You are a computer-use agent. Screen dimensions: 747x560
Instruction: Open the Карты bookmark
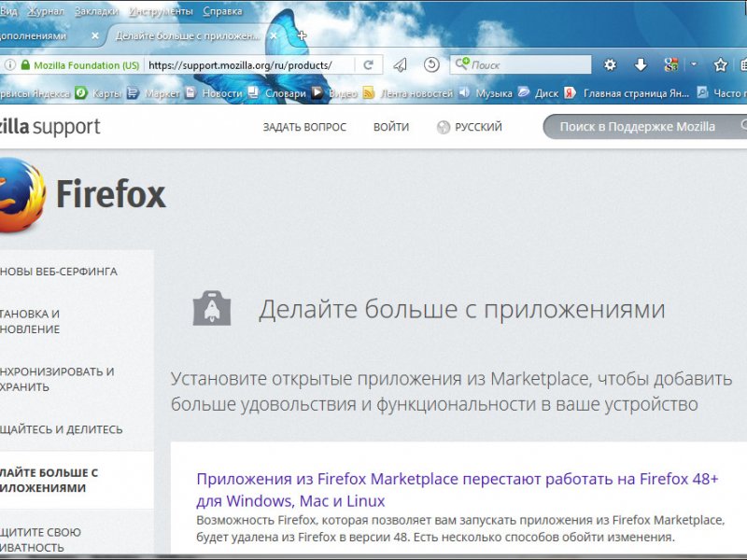[x=99, y=92]
